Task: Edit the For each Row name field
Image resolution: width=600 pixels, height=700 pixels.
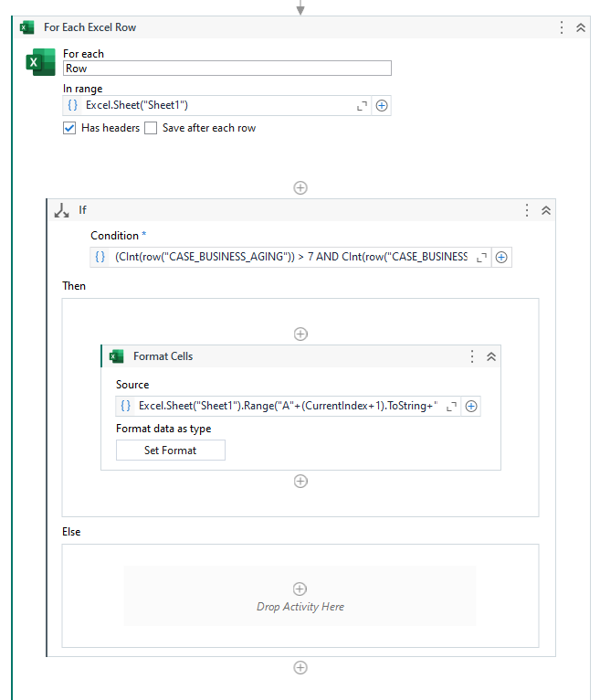Action: coord(227,69)
